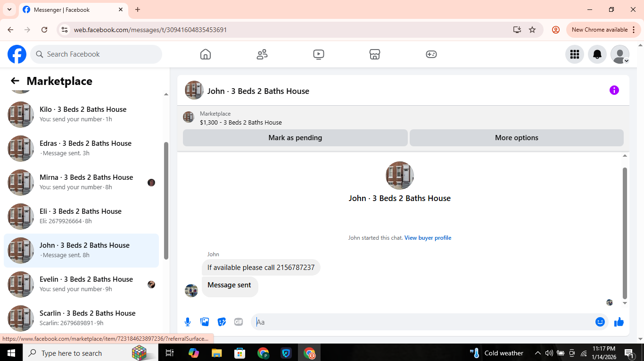Image resolution: width=644 pixels, height=361 pixels.
Task: Open Windows notification center
Action: tap(629, 353)
